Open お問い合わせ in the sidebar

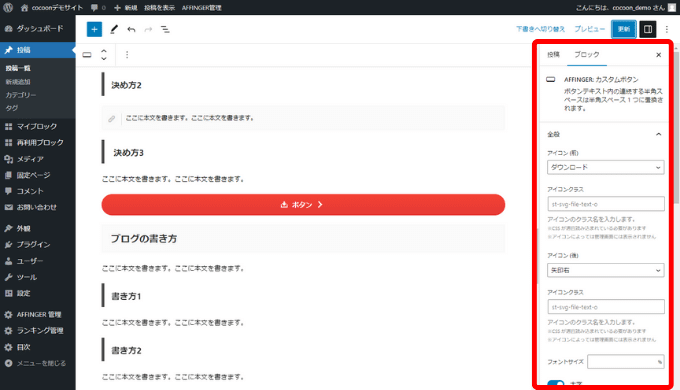tap(38, 207)
